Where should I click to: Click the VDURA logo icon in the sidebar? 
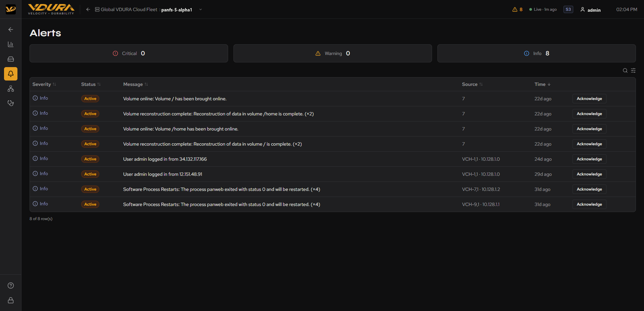(11, 9)
